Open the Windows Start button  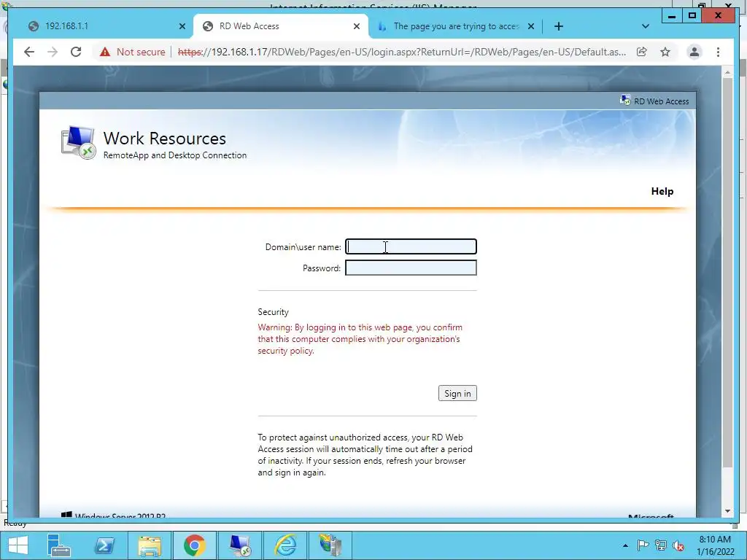pos(18,545)
